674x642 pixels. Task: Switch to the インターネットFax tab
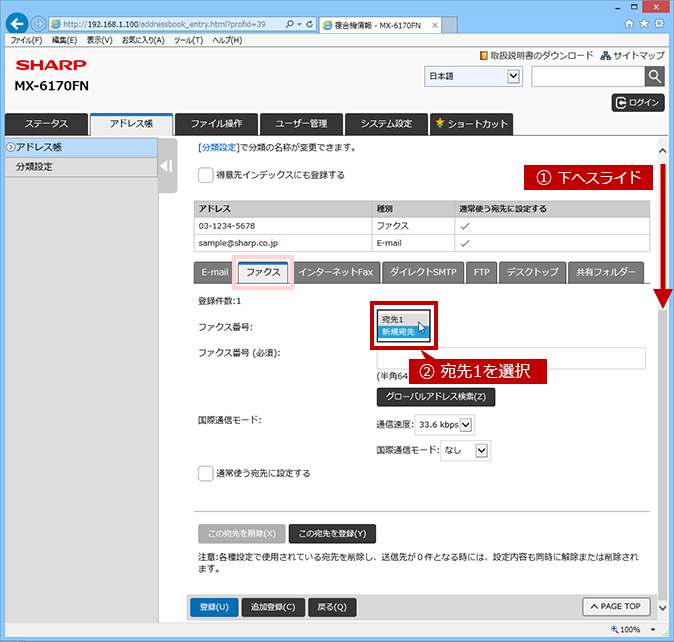tap(335, 272)
